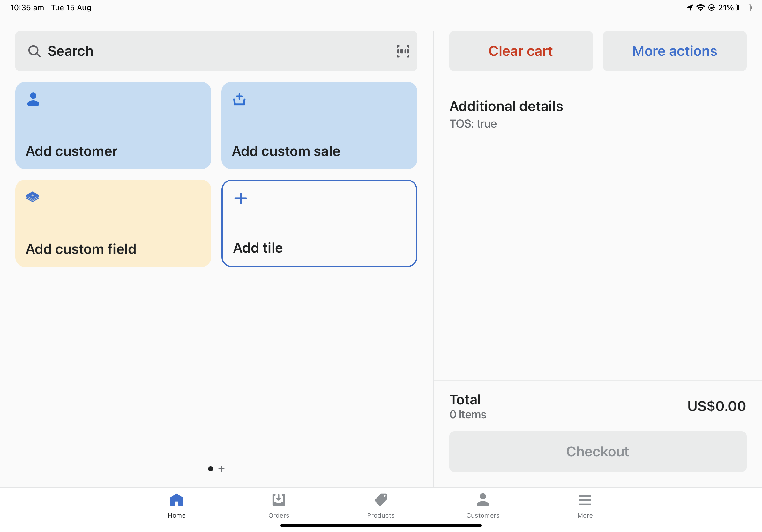762x532 pixels.
Task: Tap the Checkout button
Action: [598, 451]
